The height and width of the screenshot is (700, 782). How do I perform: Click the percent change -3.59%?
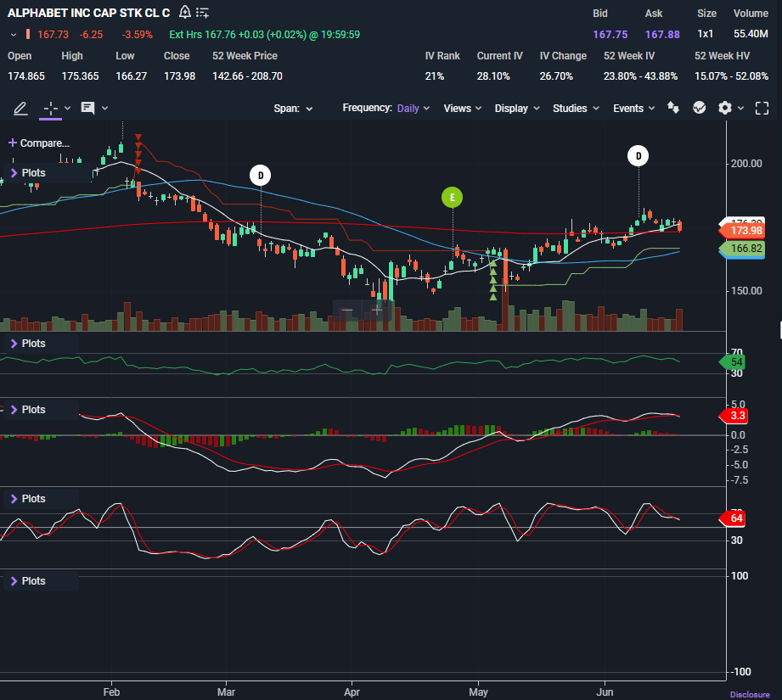click(138, 35)
